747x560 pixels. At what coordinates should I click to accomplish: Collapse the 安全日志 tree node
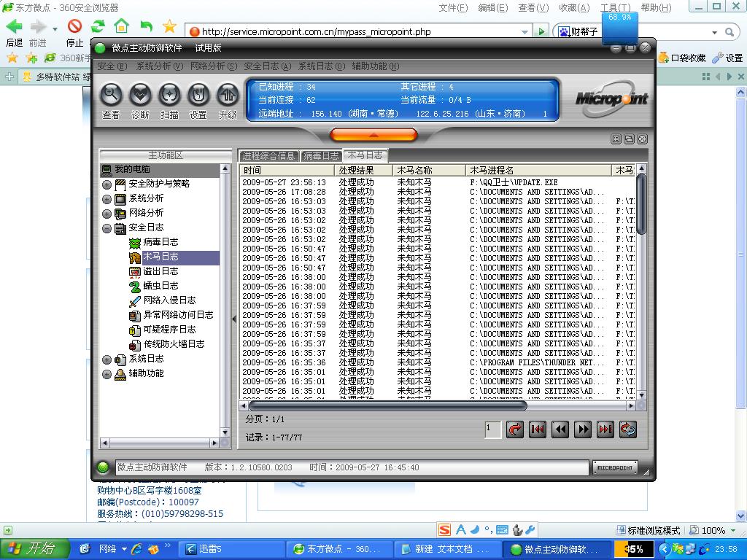107,228
